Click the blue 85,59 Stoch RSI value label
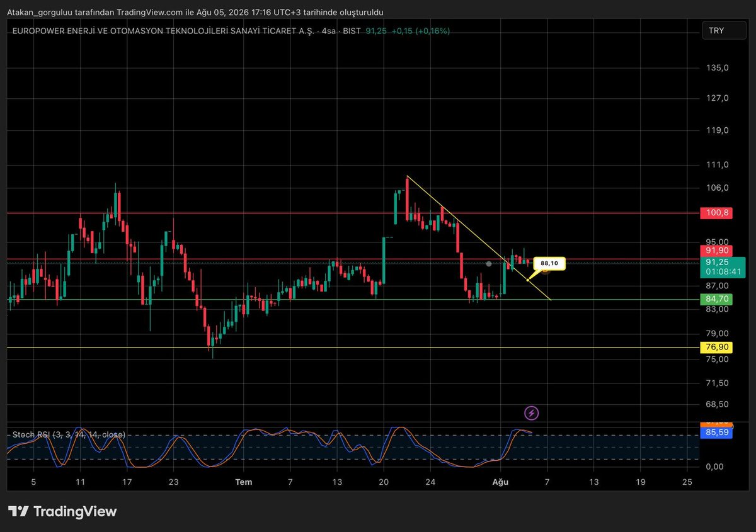The image size is (756, 532). click(x=717, y=433)
